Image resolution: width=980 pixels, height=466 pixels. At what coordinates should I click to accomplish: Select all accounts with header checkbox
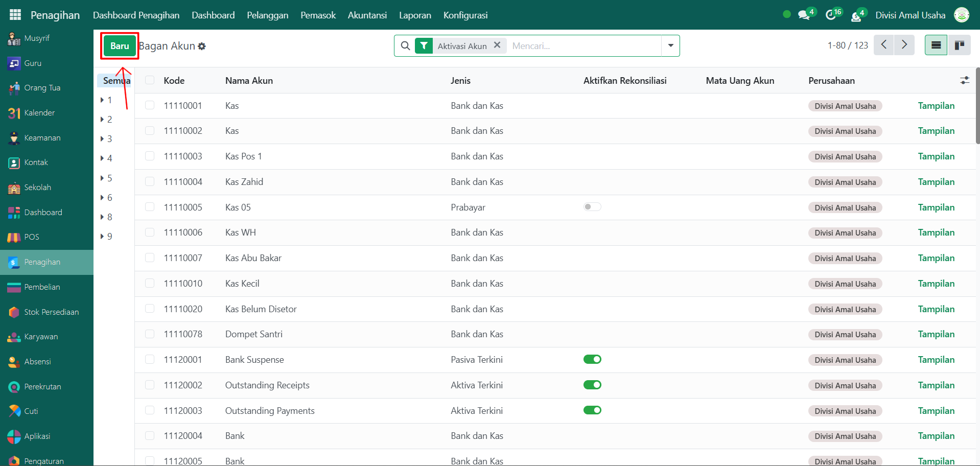click(x=150, y=80)
